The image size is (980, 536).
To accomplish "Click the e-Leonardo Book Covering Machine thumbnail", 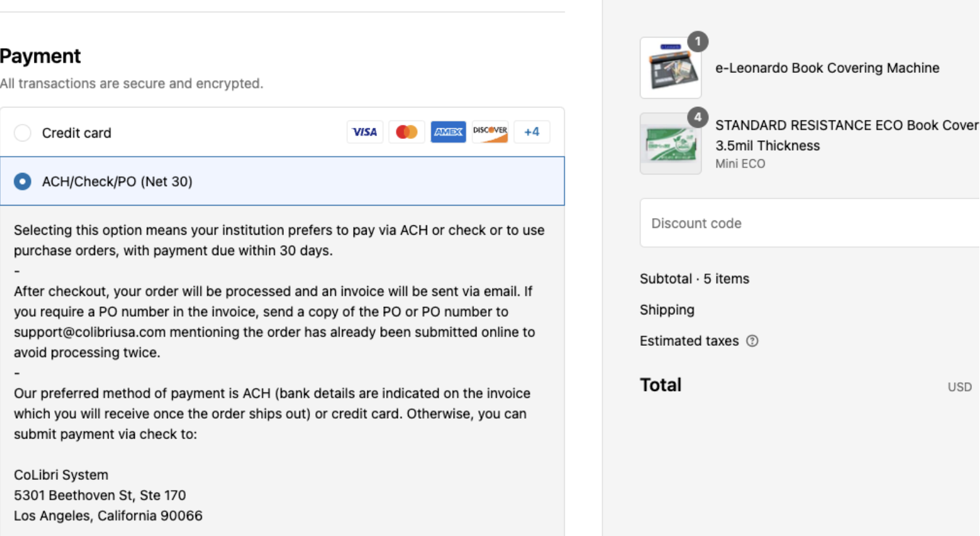I will click(671, 68).
